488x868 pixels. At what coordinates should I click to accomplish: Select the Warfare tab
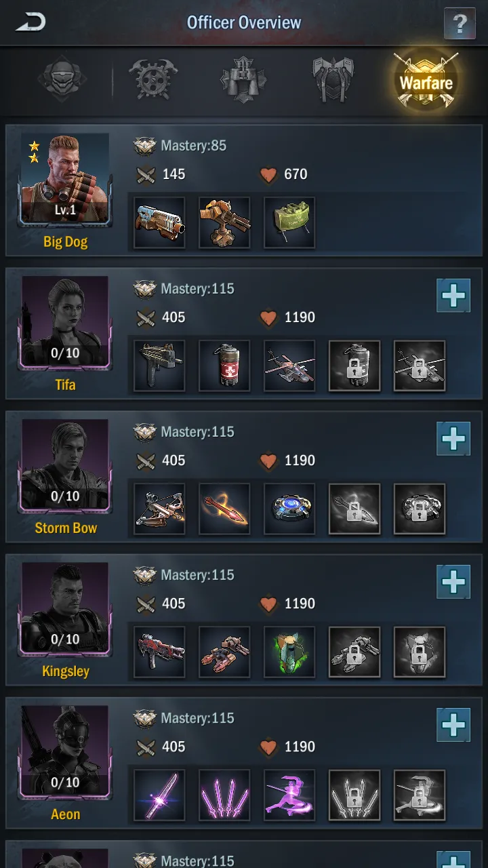(x=426, y=81)
